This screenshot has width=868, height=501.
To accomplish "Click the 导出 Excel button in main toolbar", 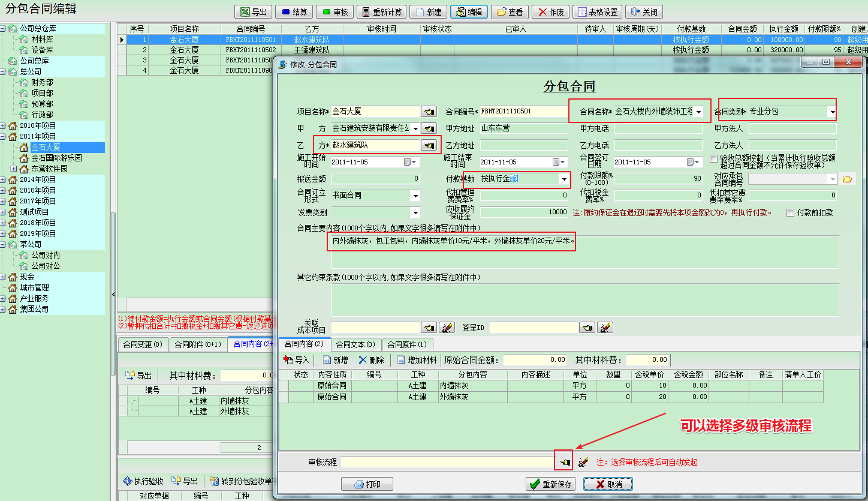I will coord(253,12).
